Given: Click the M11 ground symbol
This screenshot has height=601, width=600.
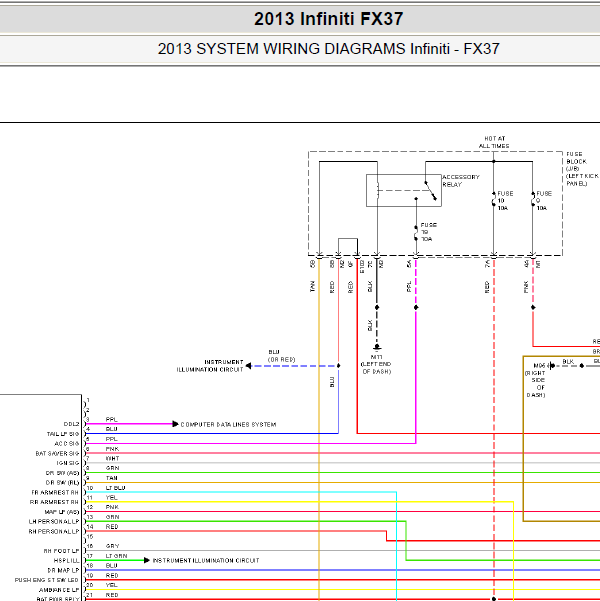Looking at the screenshot, I should point(377,348).
